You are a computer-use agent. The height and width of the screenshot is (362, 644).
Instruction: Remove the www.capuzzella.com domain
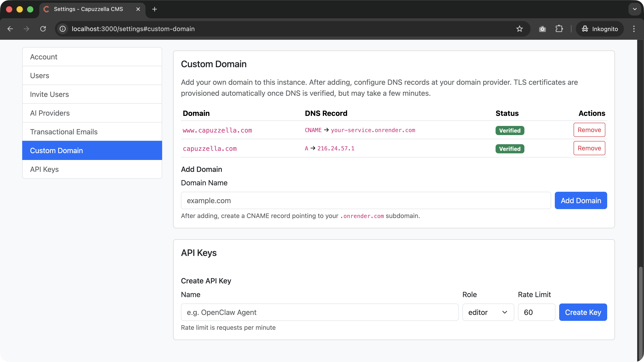[589, 130]
